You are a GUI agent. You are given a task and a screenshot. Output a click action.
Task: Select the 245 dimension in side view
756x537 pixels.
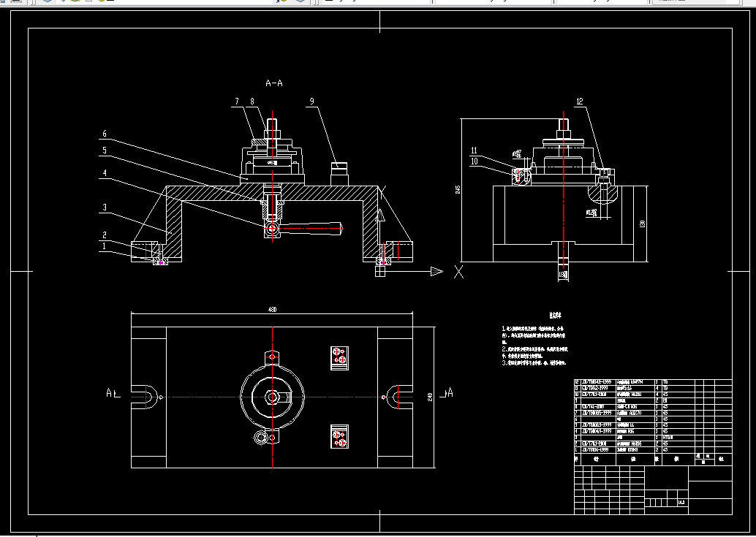click(x=458, y=190)
